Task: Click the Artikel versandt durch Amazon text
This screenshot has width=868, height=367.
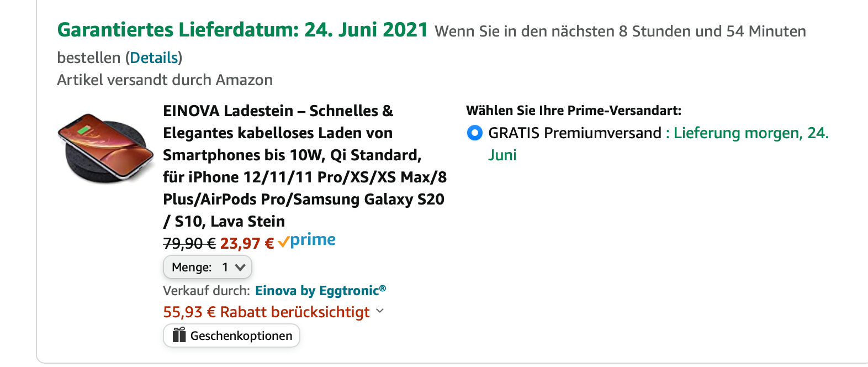Action: (165, 80)
